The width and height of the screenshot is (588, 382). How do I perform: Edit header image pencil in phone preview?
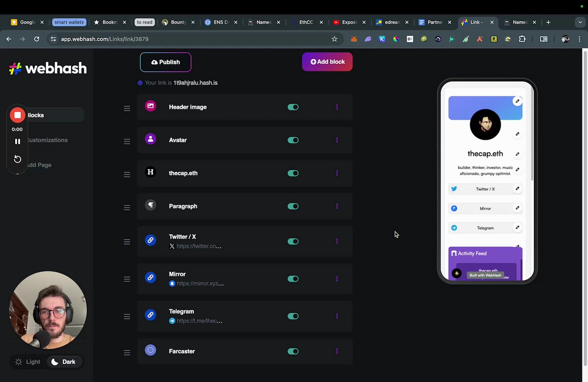tap(517, 101)
